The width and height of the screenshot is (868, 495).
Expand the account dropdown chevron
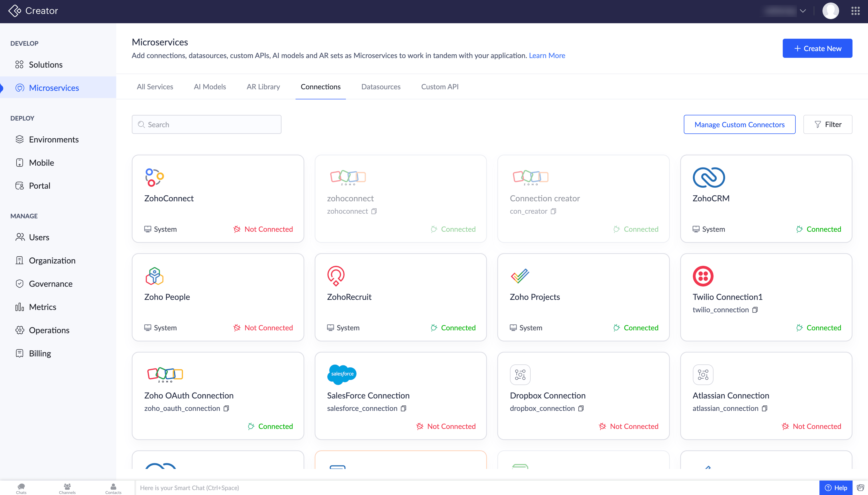[803, 11]
